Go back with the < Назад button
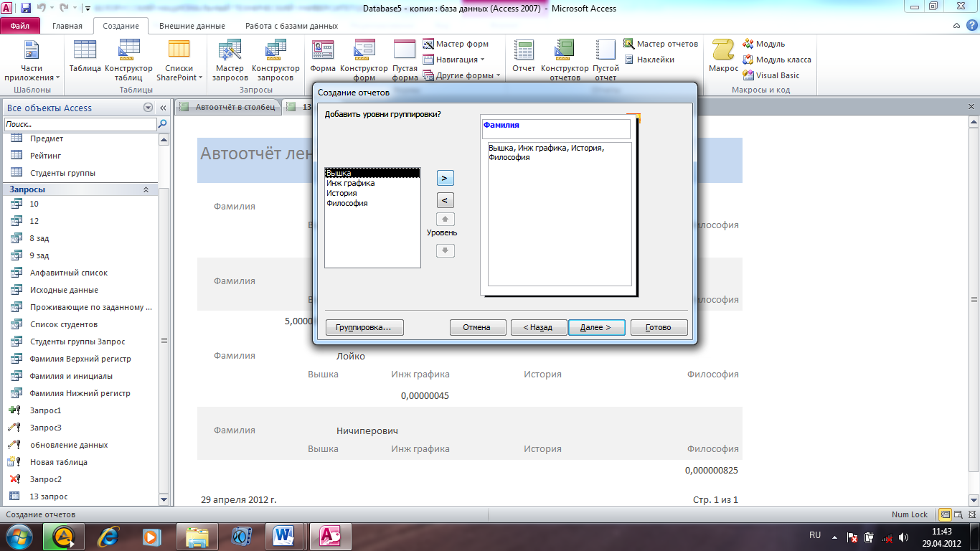980x551 pixels. tap(539, 327)
